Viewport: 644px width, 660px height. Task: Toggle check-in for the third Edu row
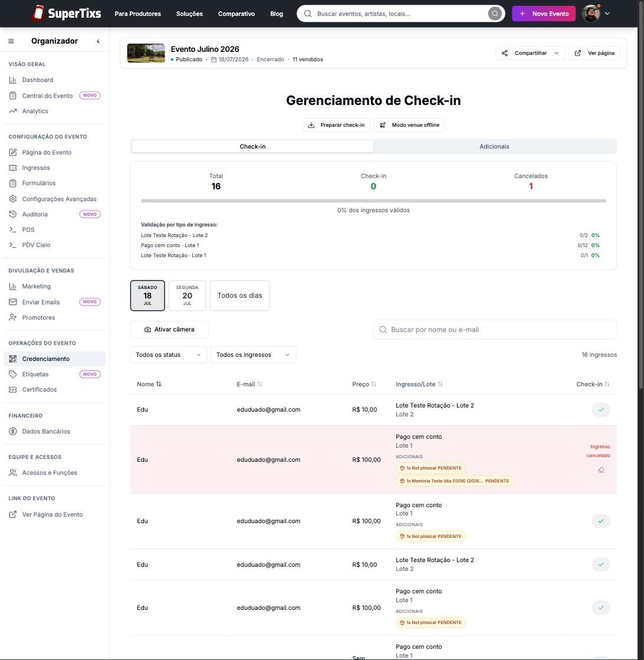600,521
